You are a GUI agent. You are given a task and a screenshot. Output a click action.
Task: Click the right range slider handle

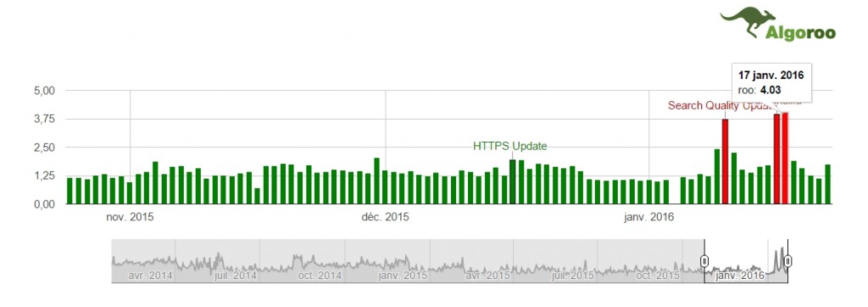click(x=787, y=261)
